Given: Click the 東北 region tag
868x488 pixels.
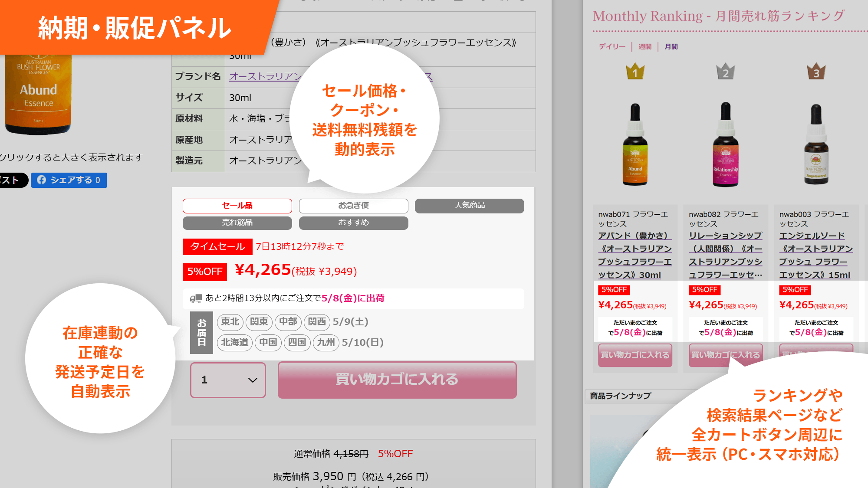Looking at the screenshot, I should [230, 322].
